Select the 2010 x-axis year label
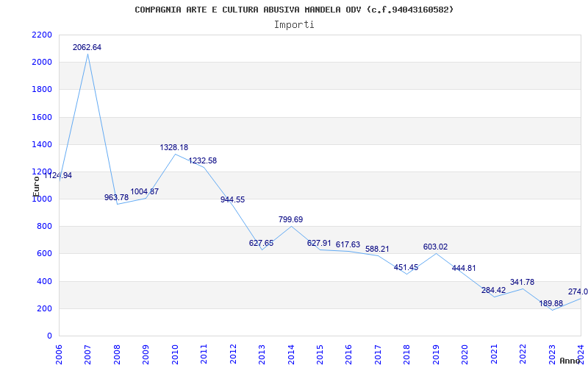Image resolution: width=588 pixels, height=368 pixels. [x=175, y=354]
